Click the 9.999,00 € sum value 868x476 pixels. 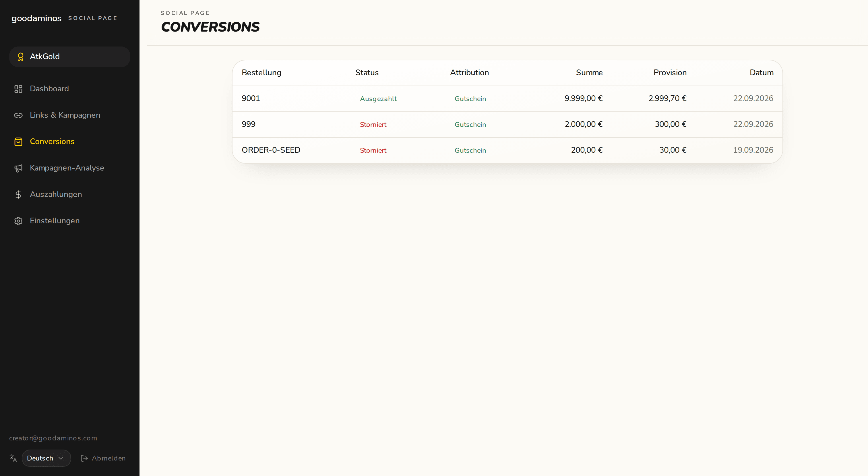pyautogui.click(x=584, y=98)
